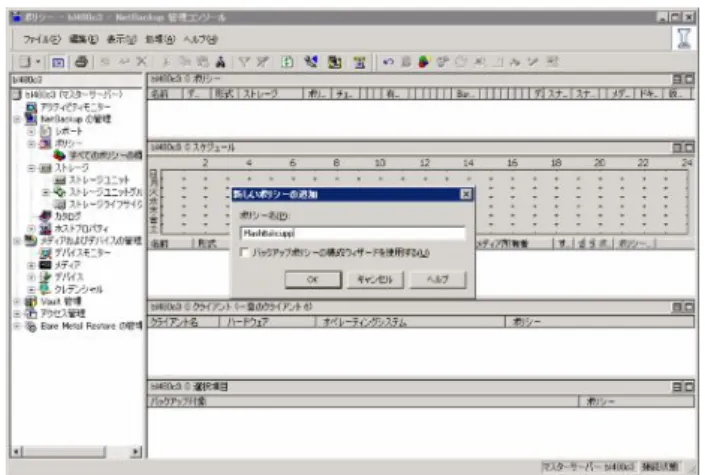Expand the メディア node
Viewport: 705px width, 475px height.
tap(31, 265)
